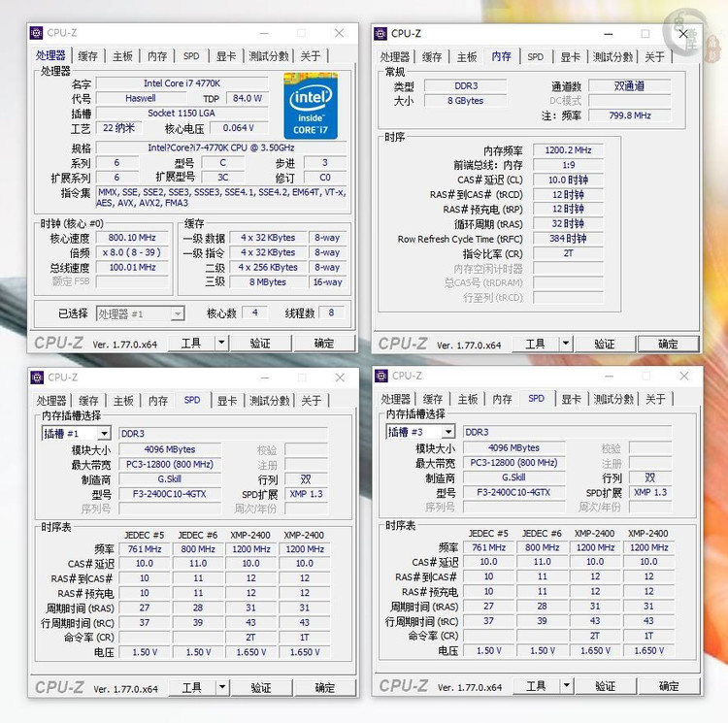This screenshot has width=728, height=723.
Task: Click the 800.10 MHz core speed value
Action: [x=132, y=238]
